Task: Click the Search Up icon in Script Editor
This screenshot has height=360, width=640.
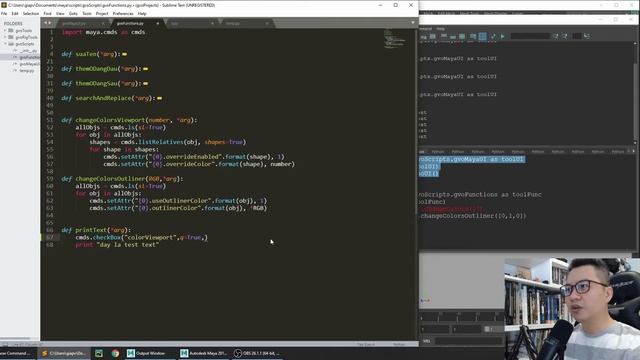Action: (x=564, y=36)
